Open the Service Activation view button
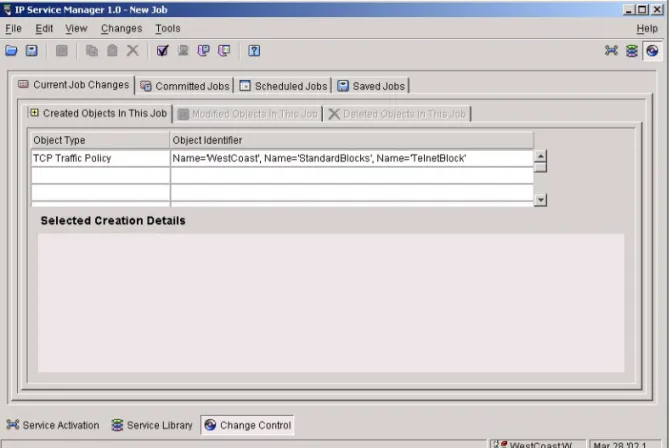This screenshot has height=448, width=672. coord(53,425)
